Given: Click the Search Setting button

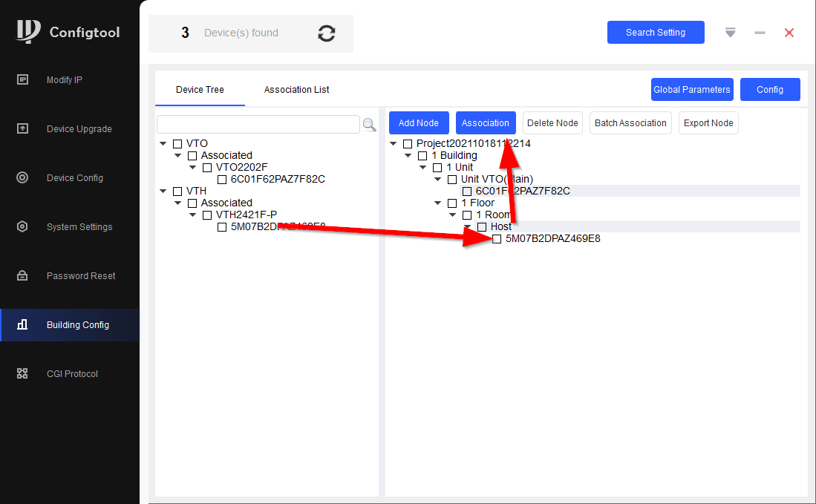Looking at the screenshot, I should click(656, 32).
